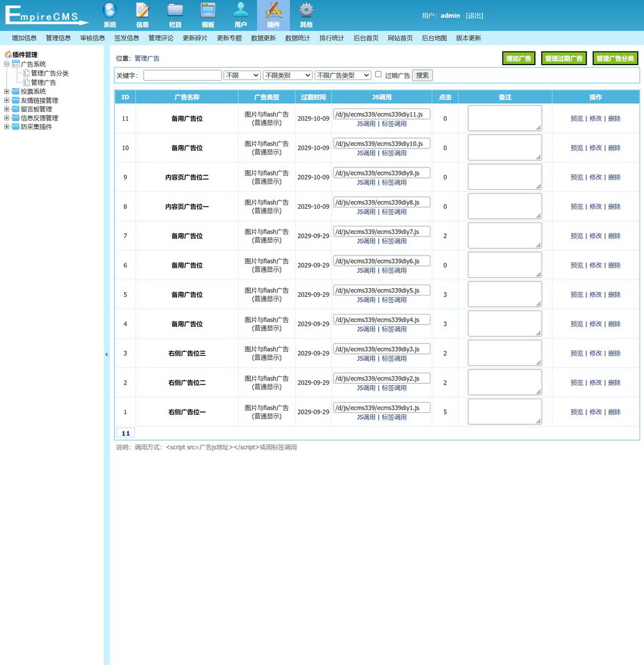This screenshot has width=644, height=665.
Task: Open 后台首页 menu item
Action: (366, 38)
